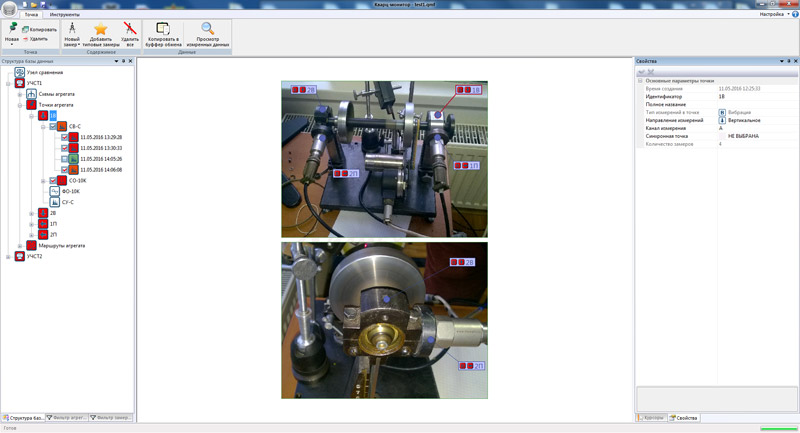Open the Фильтр агрегатов bottom tab
Image resolution: width=800 pixels, height=433 pixels.
(x=67, y=418)
